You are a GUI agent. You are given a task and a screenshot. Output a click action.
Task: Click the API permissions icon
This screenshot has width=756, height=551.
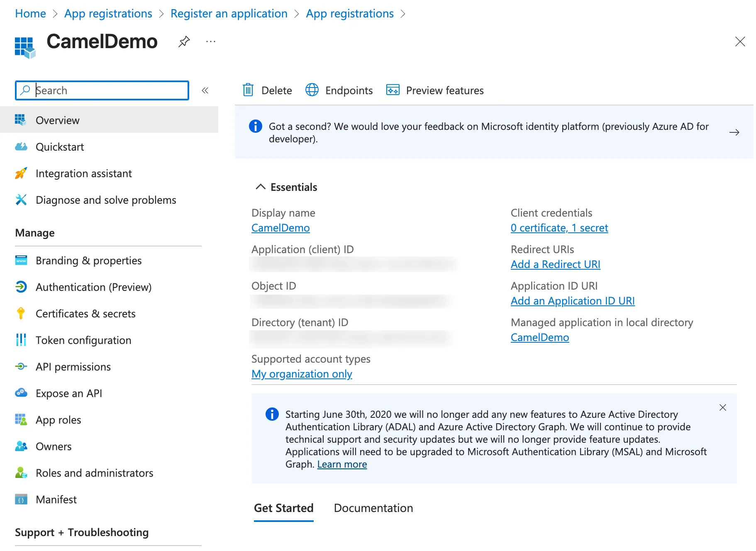pyautogui.click(x=21, y=366)
